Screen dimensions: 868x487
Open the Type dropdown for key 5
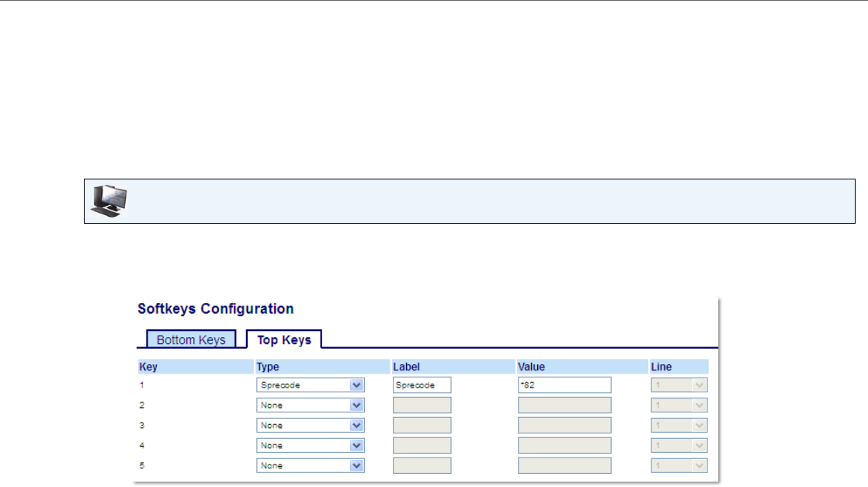click(311, 466)
